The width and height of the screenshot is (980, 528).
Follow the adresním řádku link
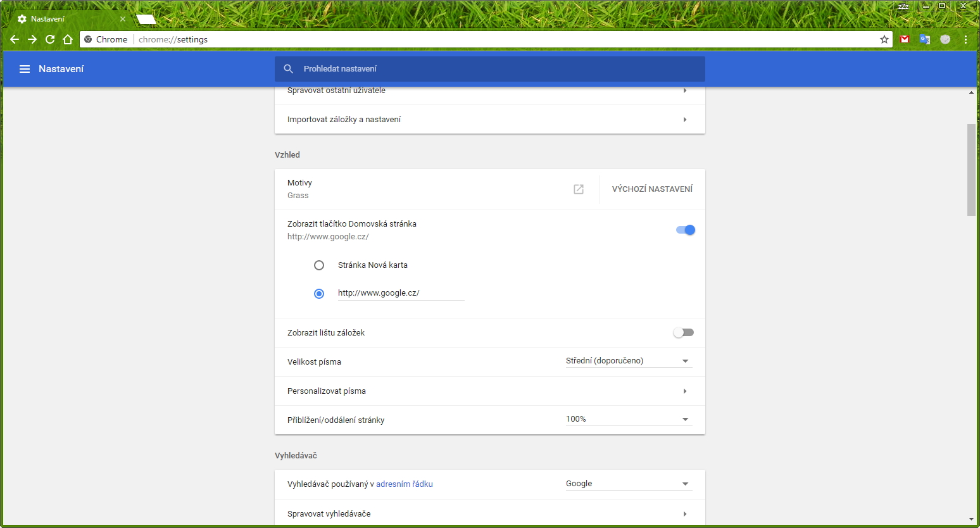(x=405, y=484)
